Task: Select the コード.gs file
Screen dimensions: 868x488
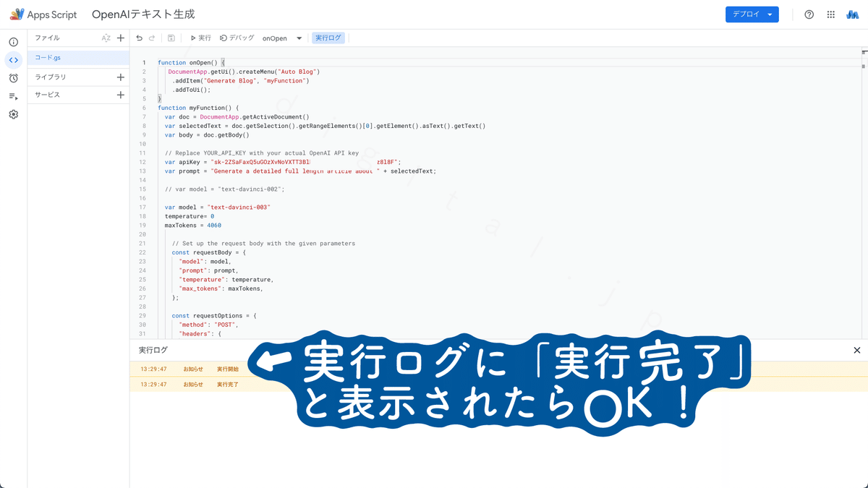Action: [78, 57]
